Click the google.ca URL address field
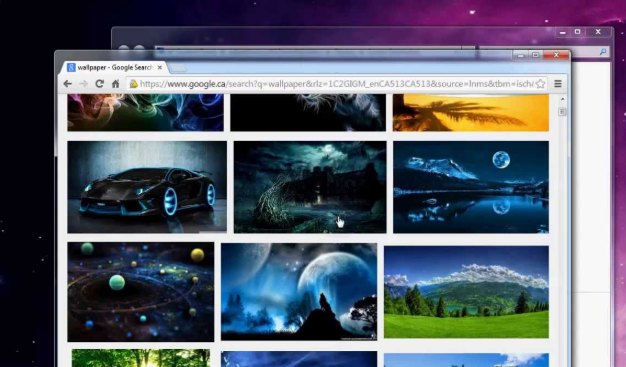The width and height of the screenshot is (626, 367). point(337,84)
